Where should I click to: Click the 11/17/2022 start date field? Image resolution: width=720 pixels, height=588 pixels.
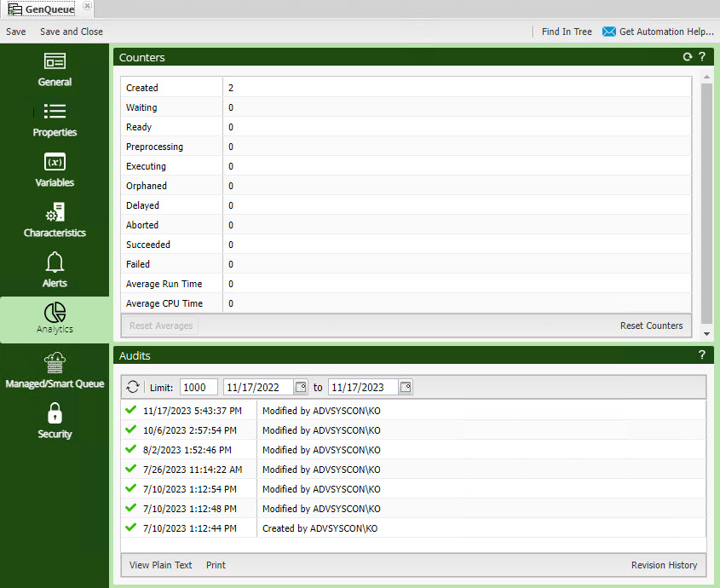click(258, 387)
